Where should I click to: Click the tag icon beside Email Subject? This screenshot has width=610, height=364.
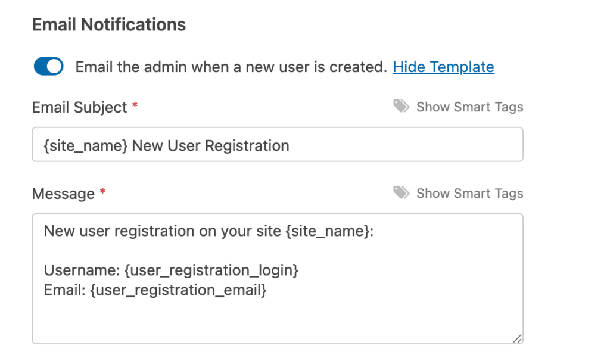point(401,106)
